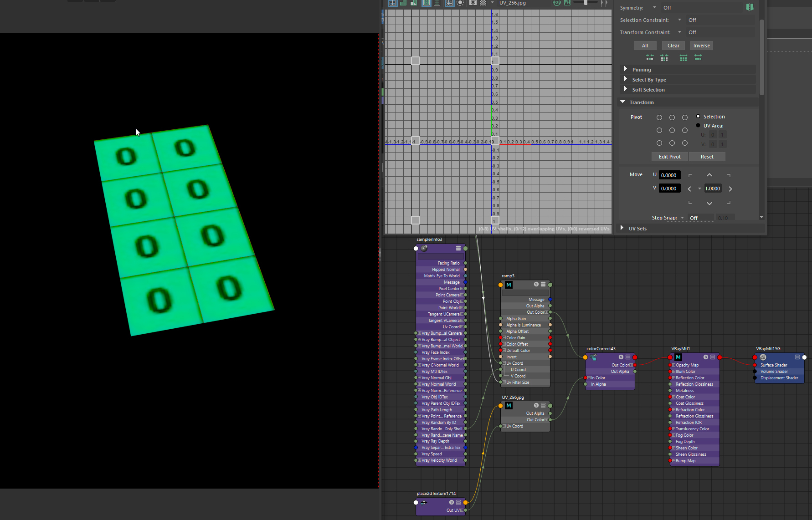
Task: Click the green symmetry plane icon
Action: click(750, 7)
